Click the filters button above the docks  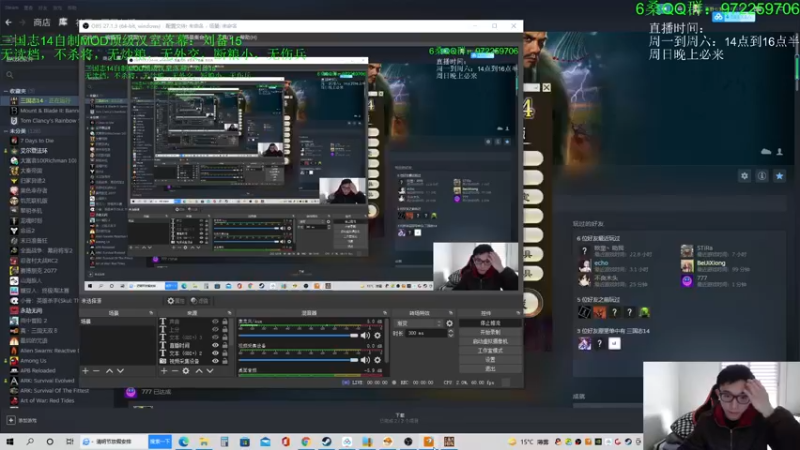[x=199, y=301]
